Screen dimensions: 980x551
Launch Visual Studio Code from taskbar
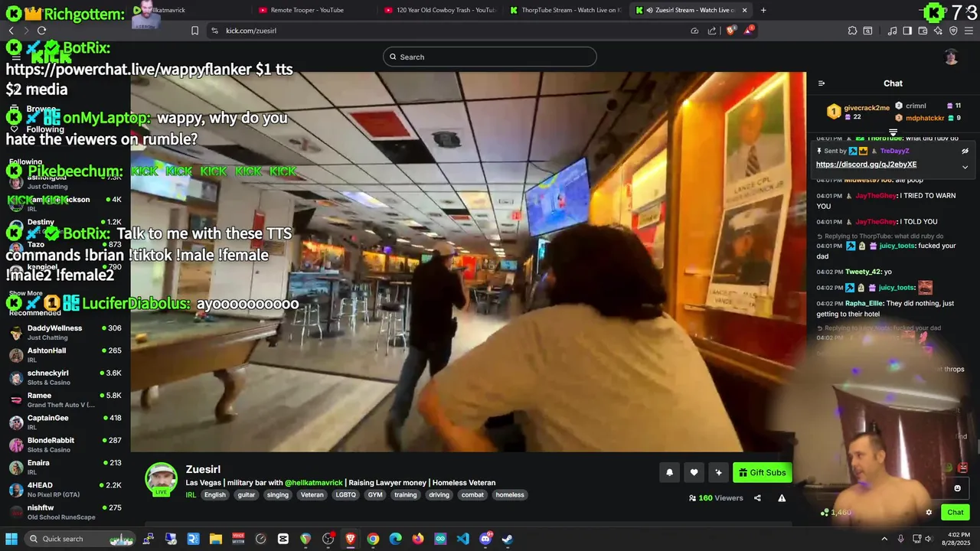click(462, 539)
